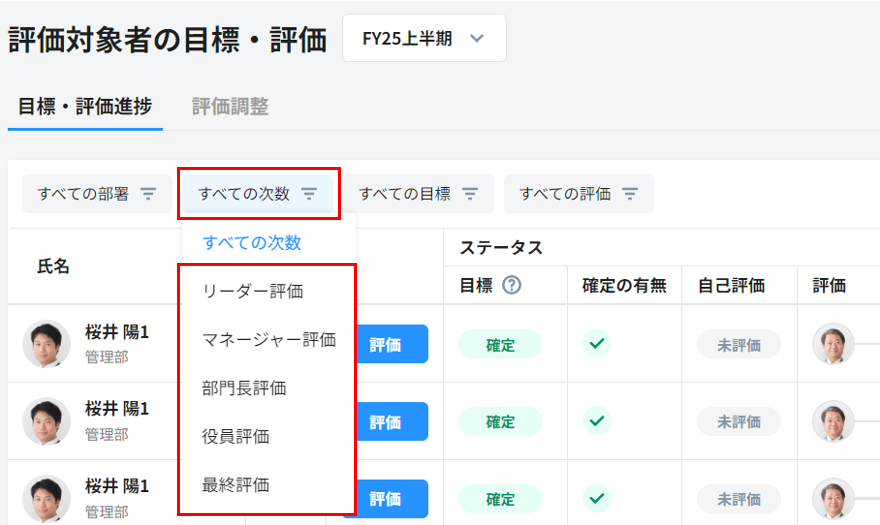Click first row's green confirmation checkmark

(597, 344)
